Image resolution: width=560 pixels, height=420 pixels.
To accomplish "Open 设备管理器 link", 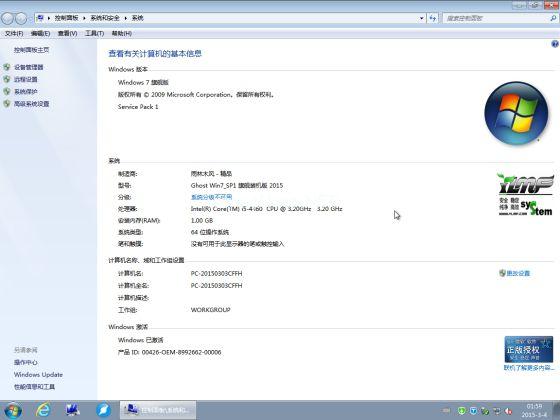I will 29,67.
